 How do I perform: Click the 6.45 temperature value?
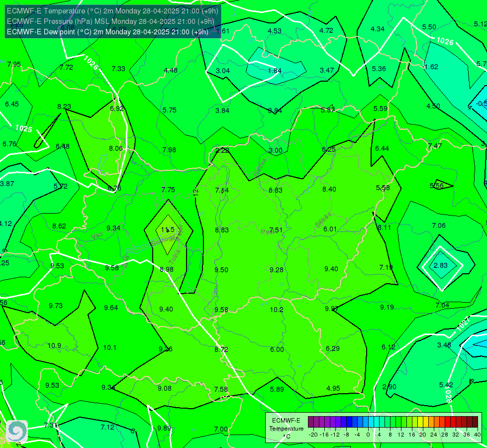click(x=12, y=104)
